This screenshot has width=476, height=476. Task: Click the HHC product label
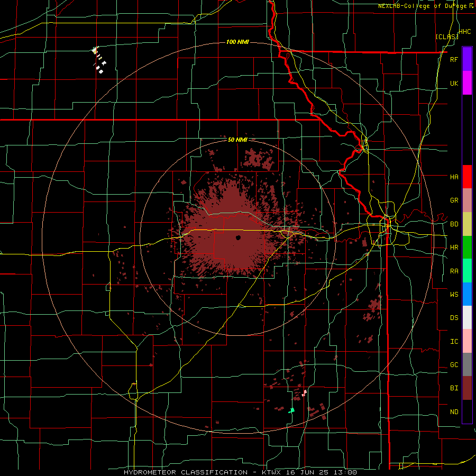pyautogui.click(x=465, y=32)
